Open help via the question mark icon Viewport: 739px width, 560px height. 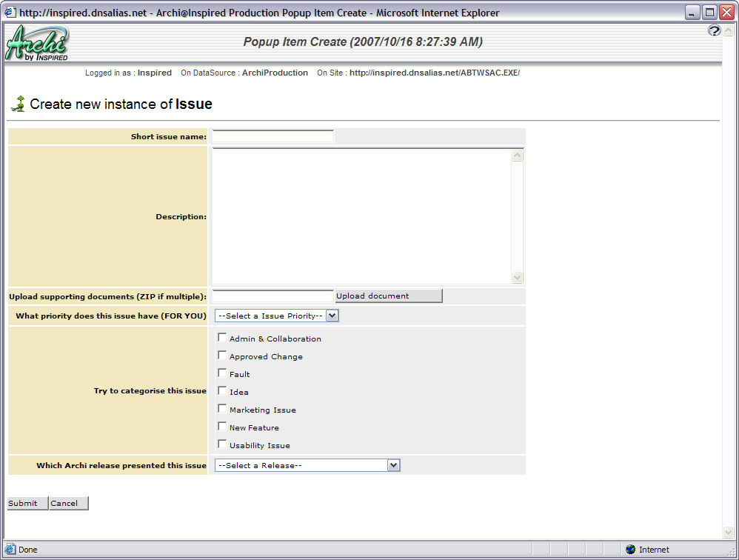pos(714,30)
